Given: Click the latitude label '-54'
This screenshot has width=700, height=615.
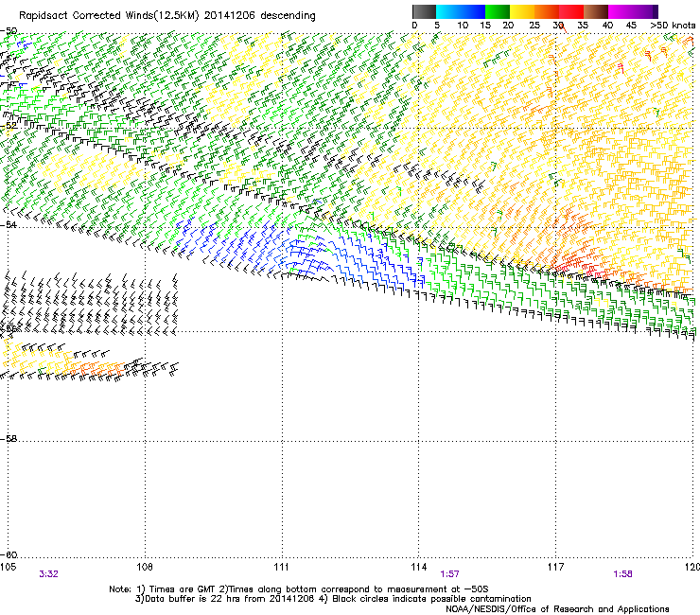Looking at the screenshot, I should pyautogui.click(x=9, y=225).
